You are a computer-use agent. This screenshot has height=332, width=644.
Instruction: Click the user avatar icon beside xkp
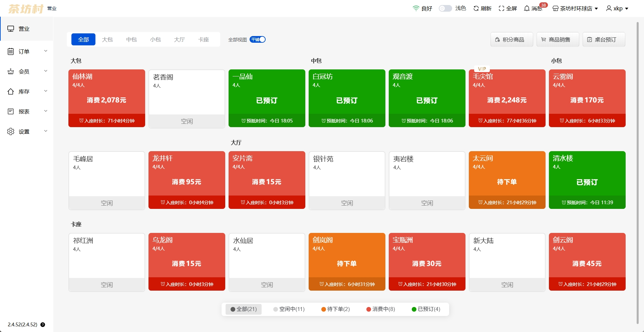[609, 8]
